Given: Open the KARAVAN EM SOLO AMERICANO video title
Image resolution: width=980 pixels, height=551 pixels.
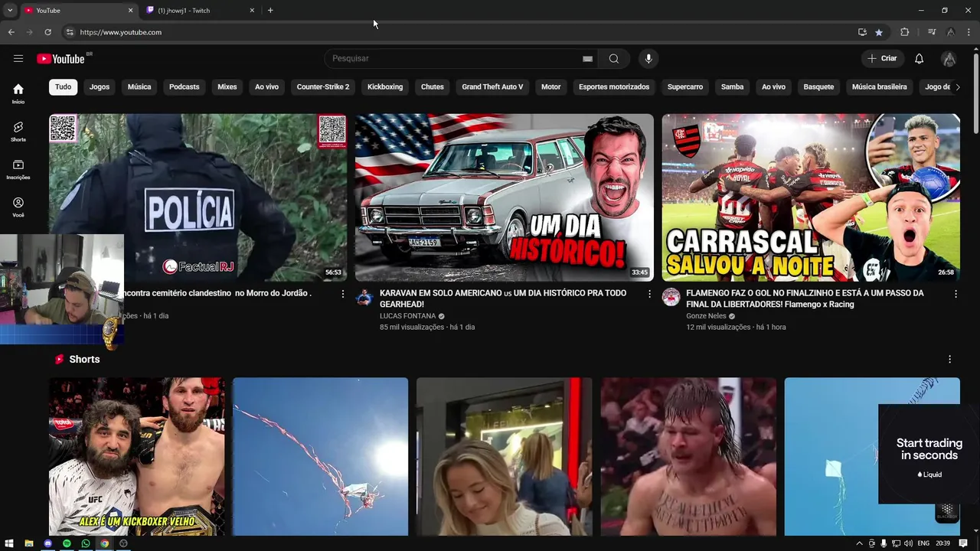Looking at the screenshot, I should [503, 298].
